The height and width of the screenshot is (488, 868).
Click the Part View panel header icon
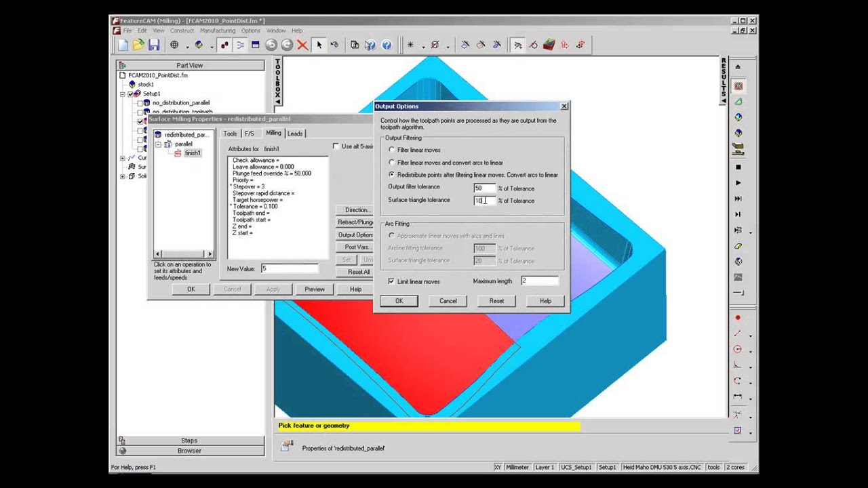click(122, 65)
